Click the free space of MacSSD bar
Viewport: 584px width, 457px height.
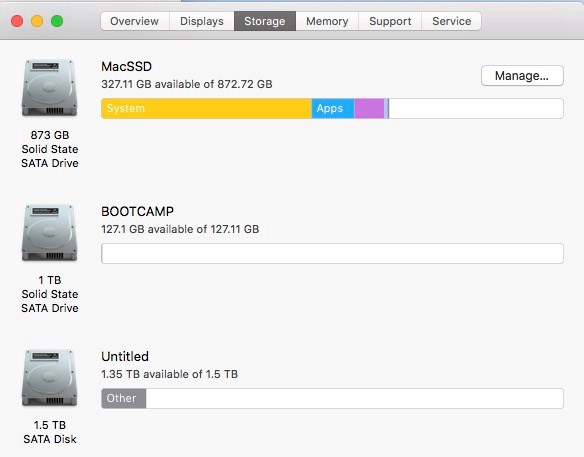tap(476, 108)
